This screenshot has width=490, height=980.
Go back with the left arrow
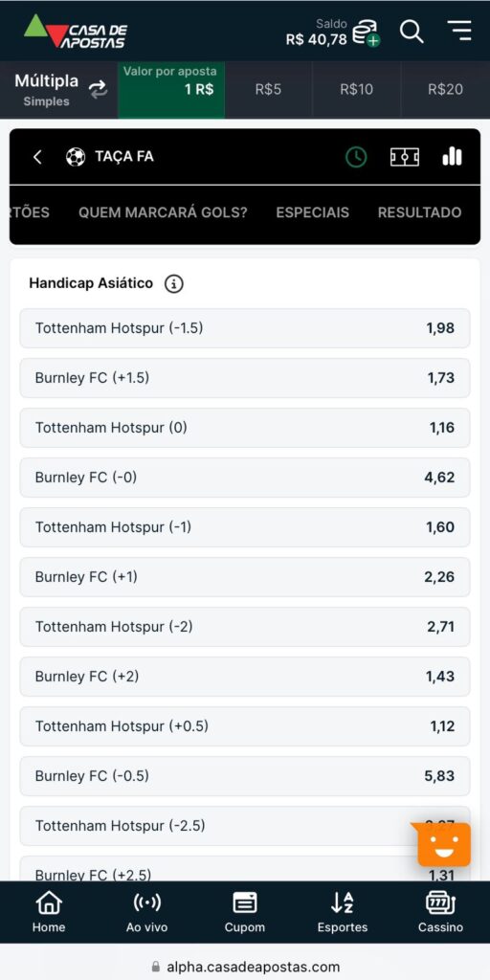[x=37, y=157]
